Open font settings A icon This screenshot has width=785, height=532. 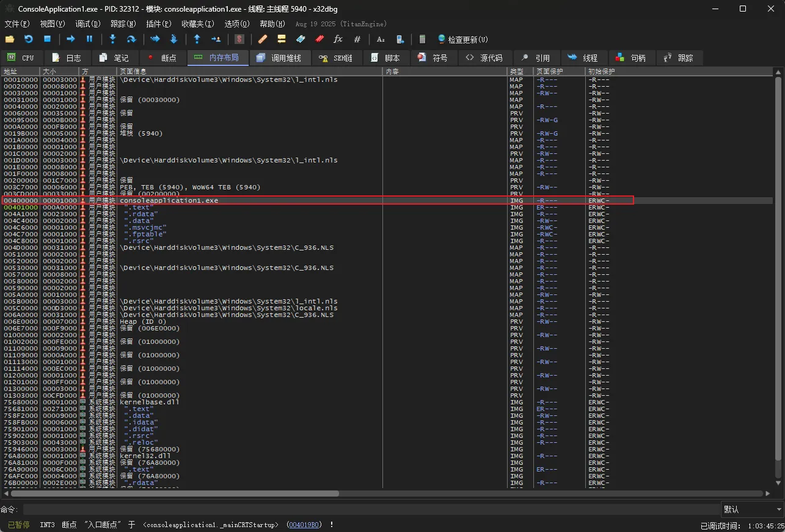click(x=381, y=39)
